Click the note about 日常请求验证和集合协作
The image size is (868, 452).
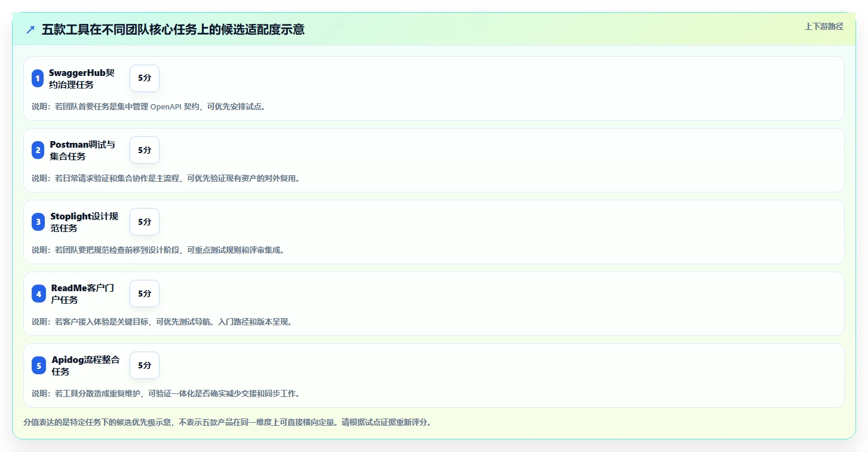point(165,178)
